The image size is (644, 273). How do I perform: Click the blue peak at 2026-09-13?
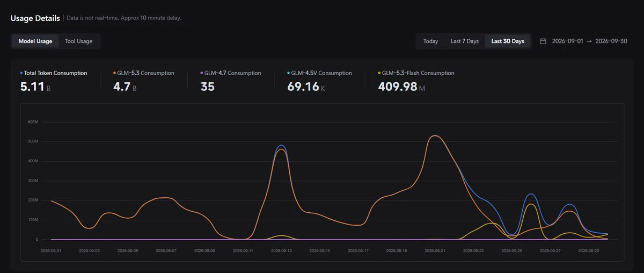click(x=281, y=145)
